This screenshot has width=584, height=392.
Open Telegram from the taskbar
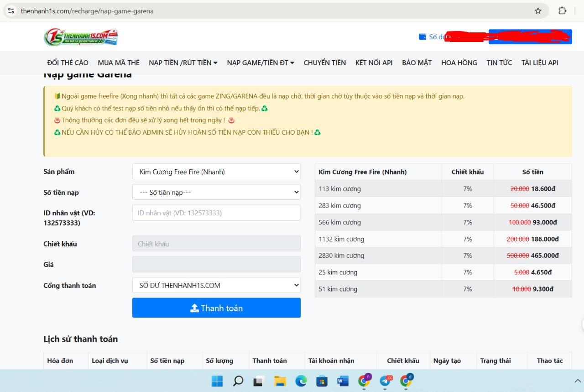coord(386,381)
